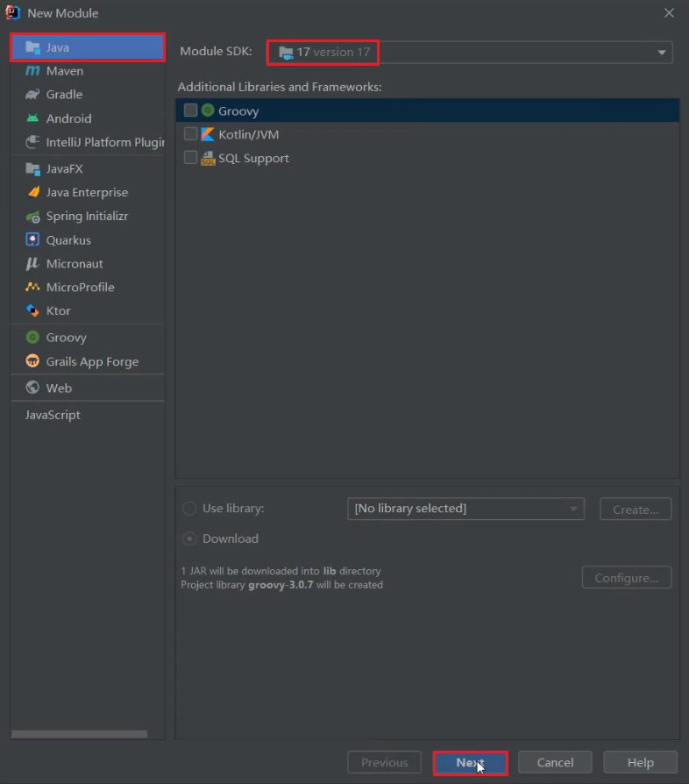This screenshot has height=784, width=689.
Task: Click the Ktor icon
Action: pyautogui.click(x=32, y=311)
